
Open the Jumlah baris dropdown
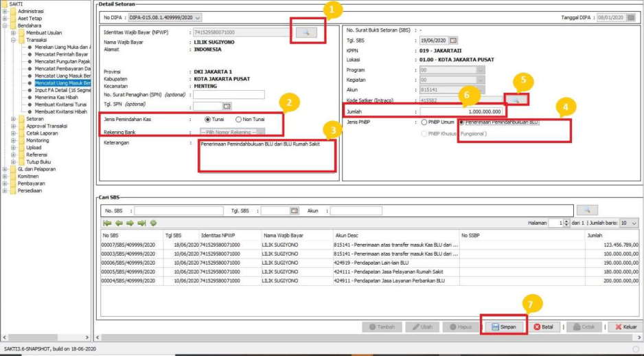point(628,223)
